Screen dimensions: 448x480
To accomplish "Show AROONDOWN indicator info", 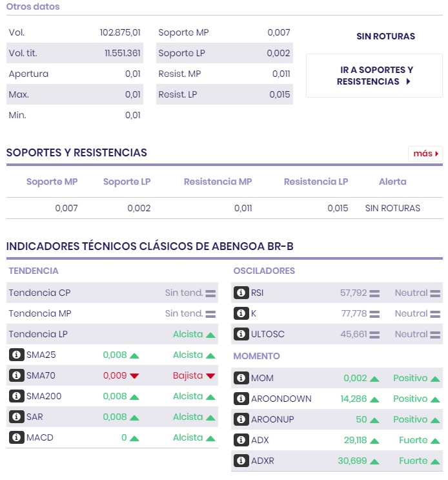I will tap(241, 399).
